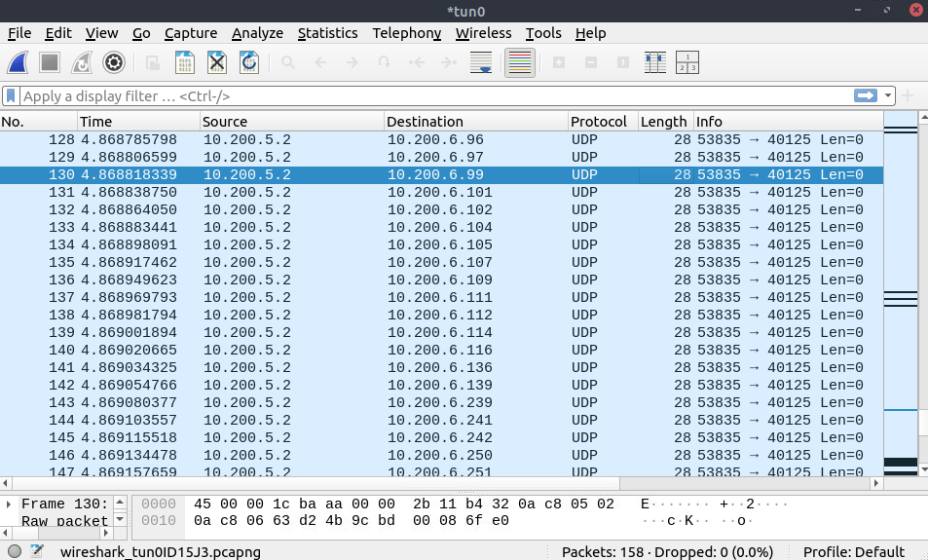Viewport: 928px width, 560px height.
Task: Zoom in main window text
Action: (559, 62)
